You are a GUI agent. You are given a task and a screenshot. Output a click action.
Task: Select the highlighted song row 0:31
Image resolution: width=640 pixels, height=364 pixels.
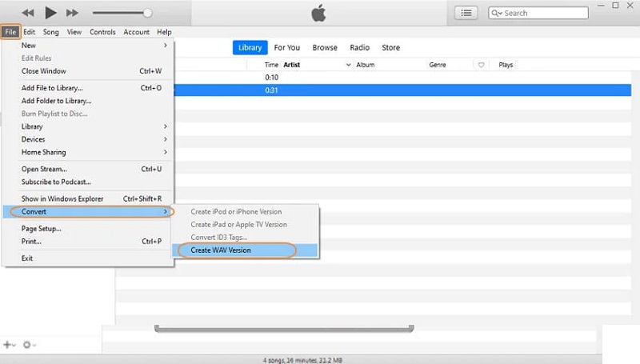click(402, 90)
